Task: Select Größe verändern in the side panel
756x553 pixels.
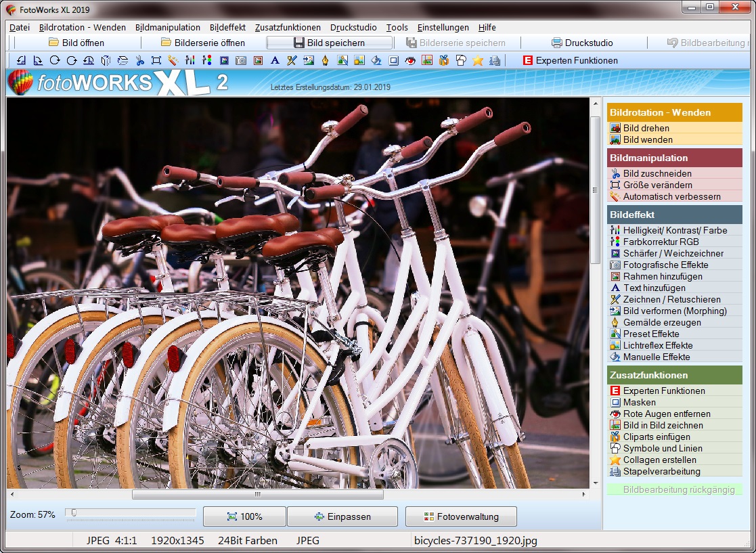Action: pyautogui.click(x=675, y=185)
